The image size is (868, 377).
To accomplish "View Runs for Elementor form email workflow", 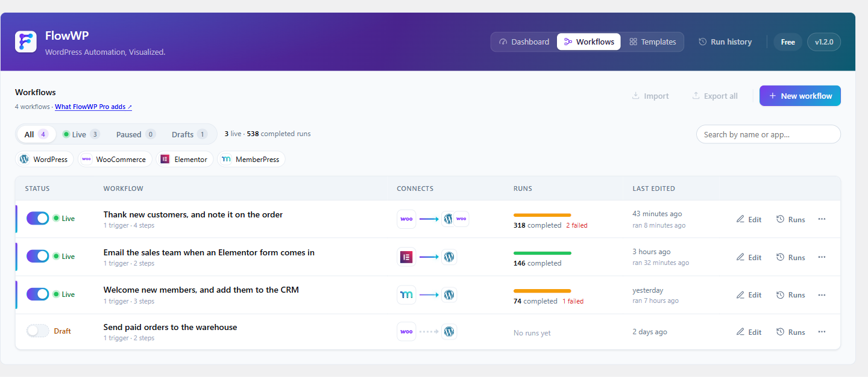I will point(790,257).
